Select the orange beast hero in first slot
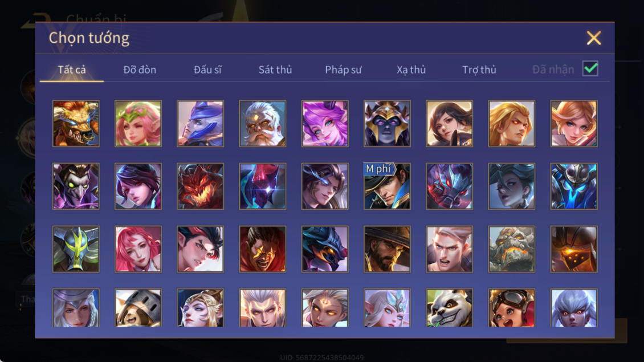The height and width of the screenshot is (362, 644). [x=76, y=124]
